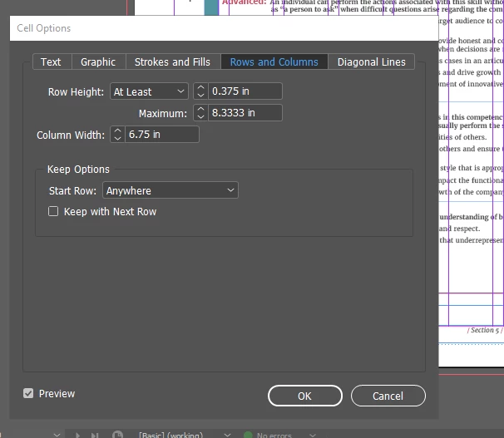Increase Column Width with up arrow

[x=117, y=130]
